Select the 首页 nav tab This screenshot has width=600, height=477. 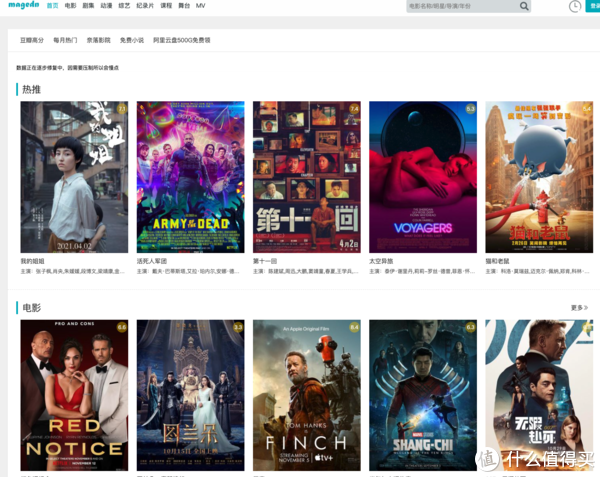[x=52, y=6]
